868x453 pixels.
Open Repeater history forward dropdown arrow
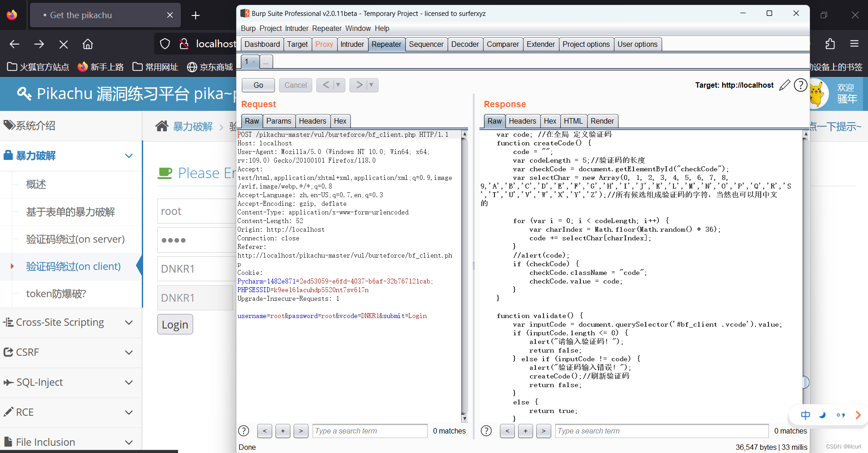pos(371,85)
